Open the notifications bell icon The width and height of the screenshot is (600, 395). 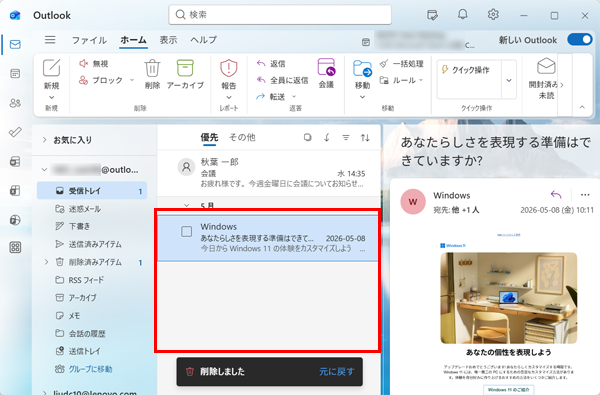coord(463,15)
